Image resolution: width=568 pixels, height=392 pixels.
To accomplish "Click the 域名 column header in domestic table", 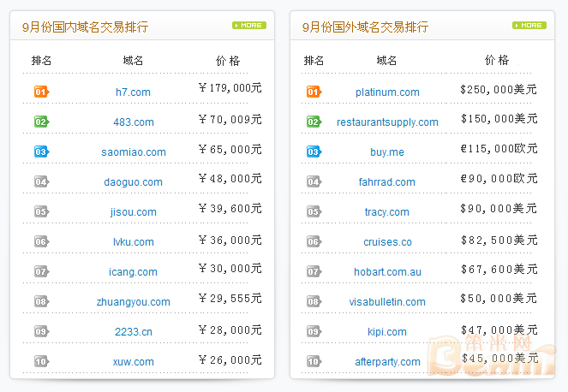I will [133, 61].
